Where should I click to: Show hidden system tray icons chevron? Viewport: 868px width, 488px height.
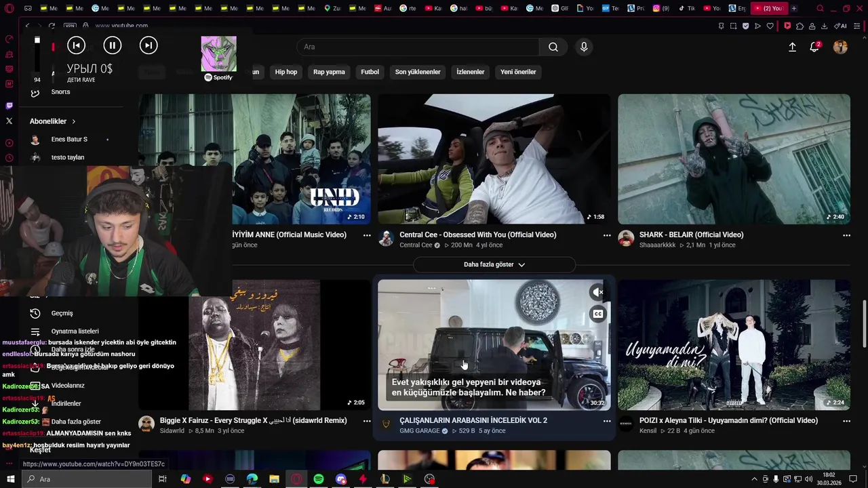pyautogui.click(x=754, y=479)
